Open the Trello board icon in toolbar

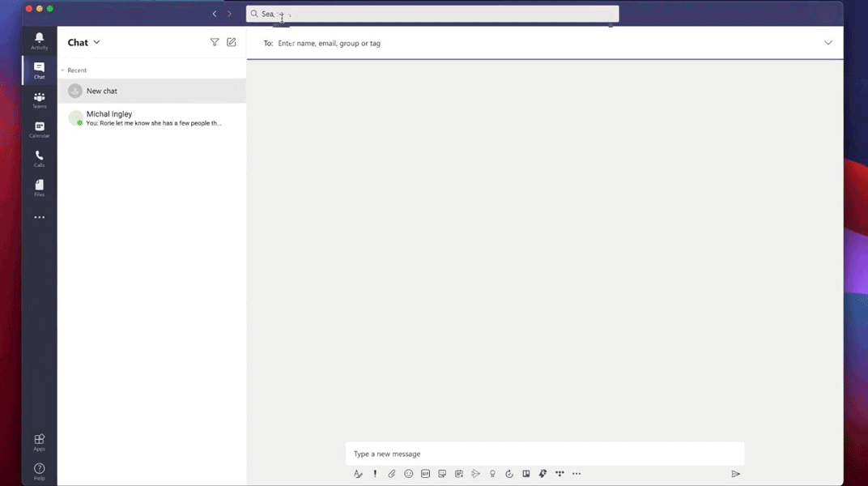[525, 474]
